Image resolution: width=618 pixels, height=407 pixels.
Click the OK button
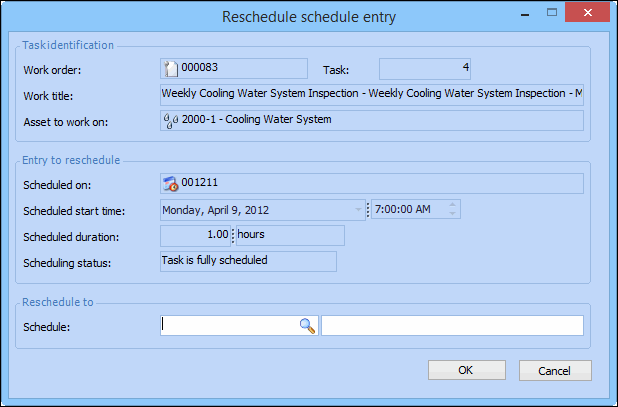[x=467, y=370]
